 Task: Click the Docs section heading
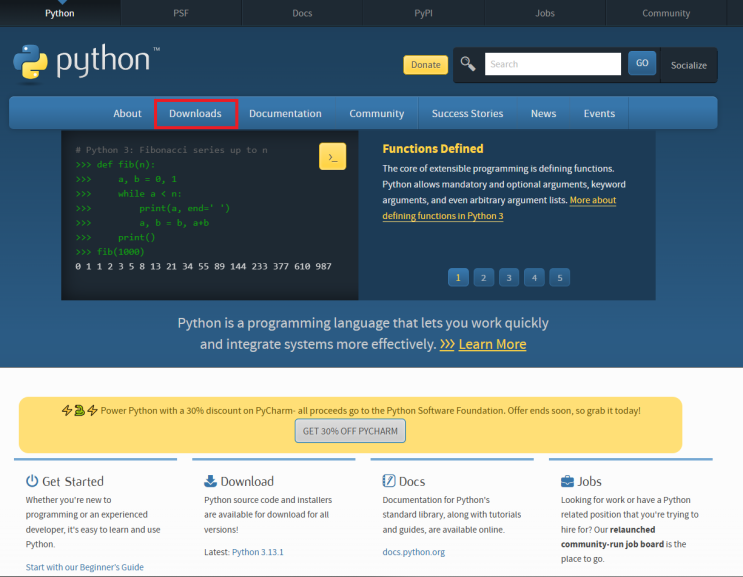(x=412, y=481)
